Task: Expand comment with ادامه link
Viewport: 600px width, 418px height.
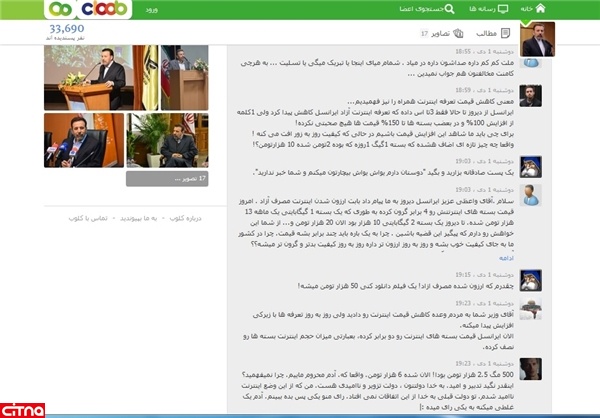Action: (505, 256)
